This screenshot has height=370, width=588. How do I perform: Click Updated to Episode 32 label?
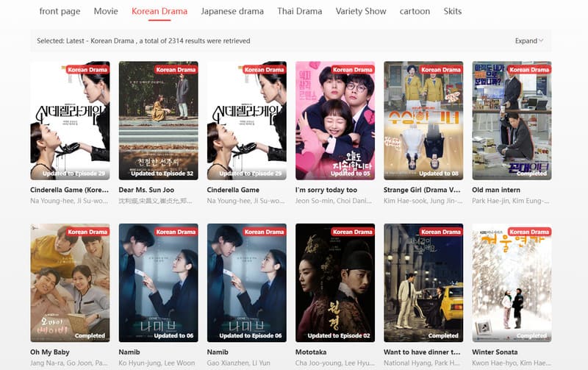(x=162, y=174)
